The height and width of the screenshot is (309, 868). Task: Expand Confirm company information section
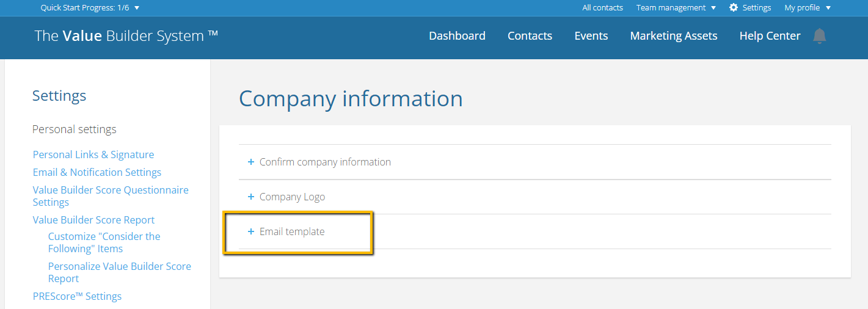tap(535, 162)
